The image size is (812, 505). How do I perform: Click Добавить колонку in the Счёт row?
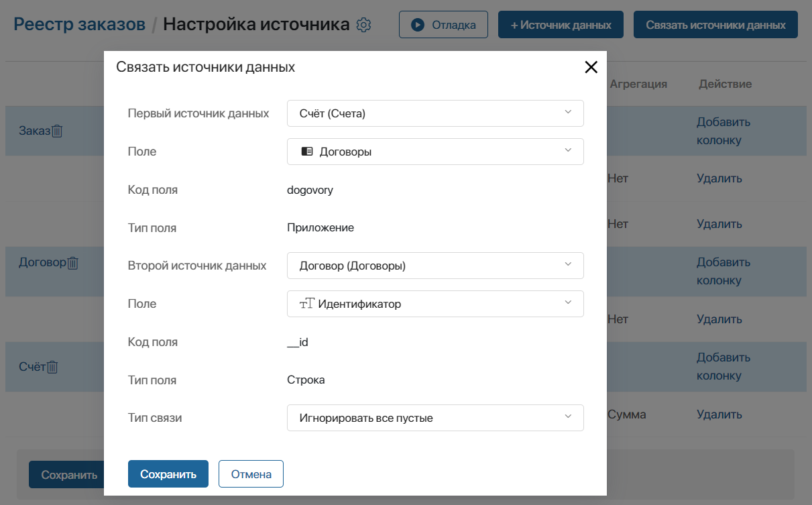[723, 367]
